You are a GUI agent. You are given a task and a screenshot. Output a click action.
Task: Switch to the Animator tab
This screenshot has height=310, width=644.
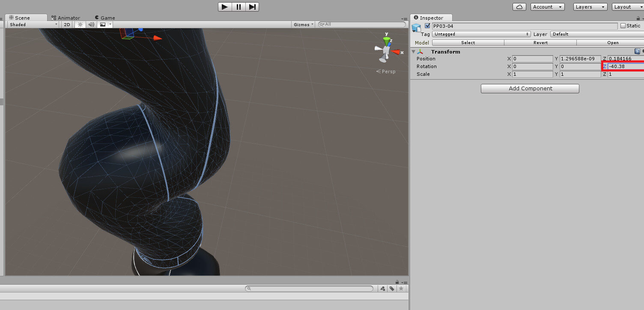click(67, 18)
